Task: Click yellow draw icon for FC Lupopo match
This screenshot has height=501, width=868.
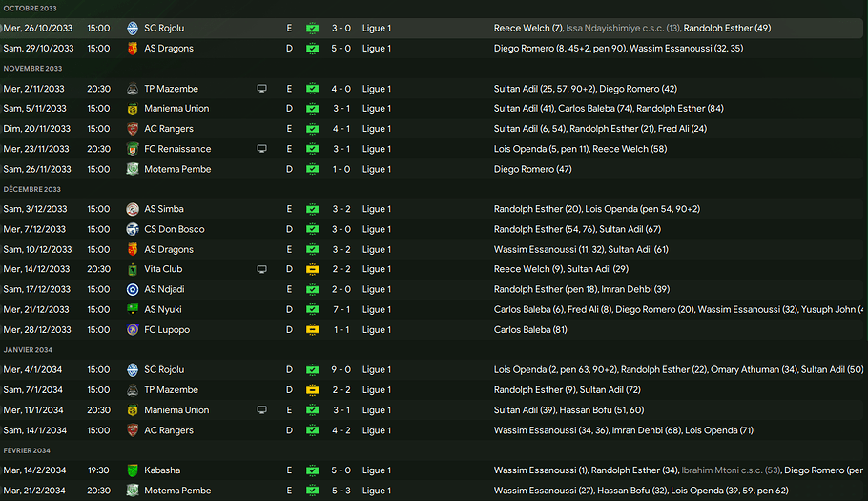Action: pos(312,330)
